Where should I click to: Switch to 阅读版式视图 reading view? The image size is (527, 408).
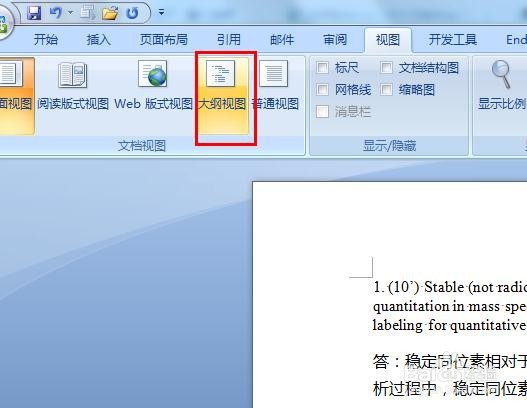(73, 95)
